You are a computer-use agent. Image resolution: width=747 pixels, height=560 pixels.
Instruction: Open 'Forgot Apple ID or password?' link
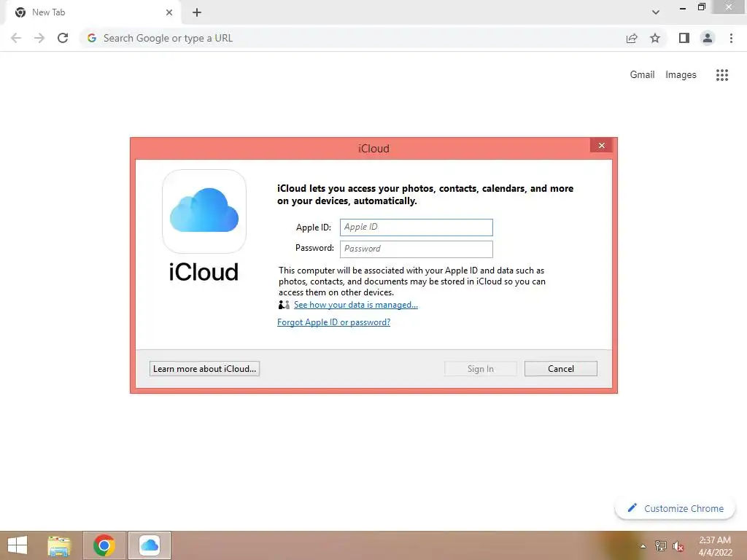(333, 322)
